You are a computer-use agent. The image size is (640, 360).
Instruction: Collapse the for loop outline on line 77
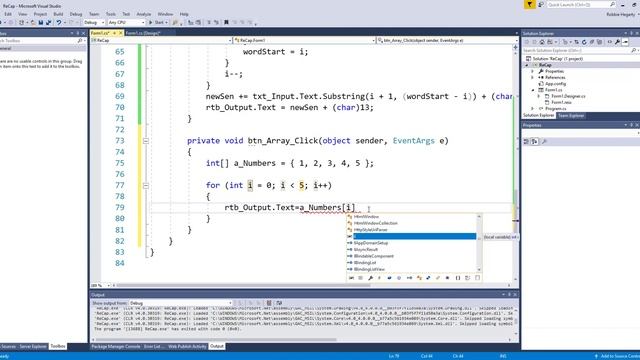[146, 186]
